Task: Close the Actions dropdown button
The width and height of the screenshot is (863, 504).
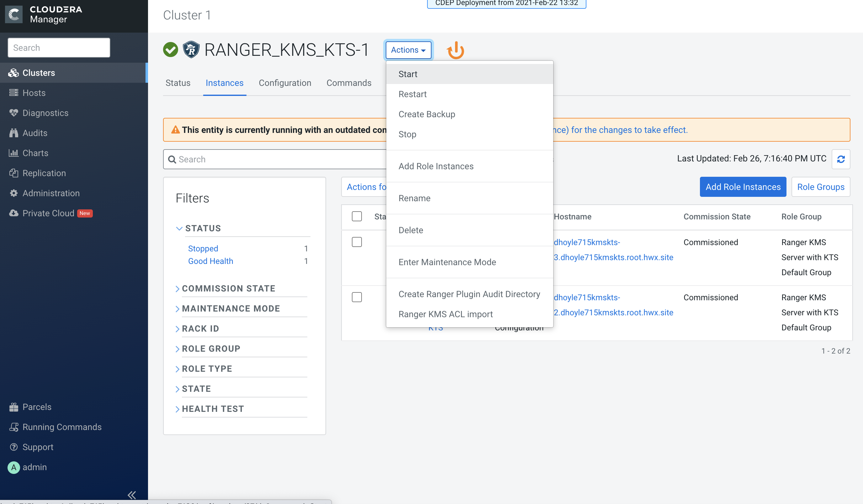Action: [408, 50]
